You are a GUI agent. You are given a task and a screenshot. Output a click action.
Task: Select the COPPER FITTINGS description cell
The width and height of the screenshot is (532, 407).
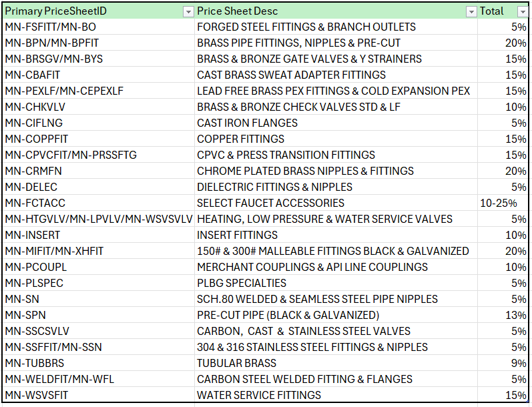pyautogui.click(x=241, y=139)
